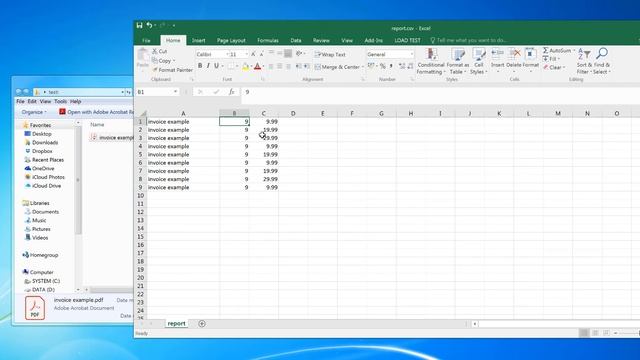The height and width of the screenshot is (360, 640).
Task: Click the Select All corner triangle
Action: click(142, 113)
